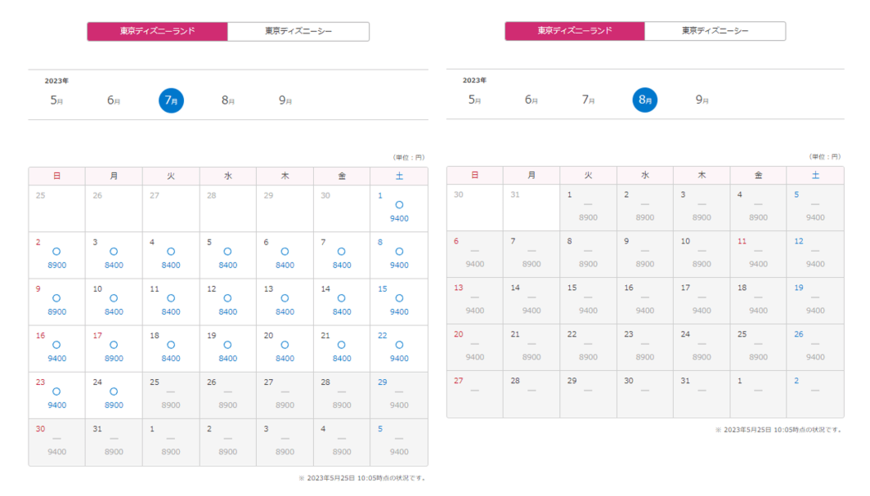This screenshot has height=496, width=870.
Task: Switch to 東京ディズニーシー tab in right panel
Action: [715, 31]
